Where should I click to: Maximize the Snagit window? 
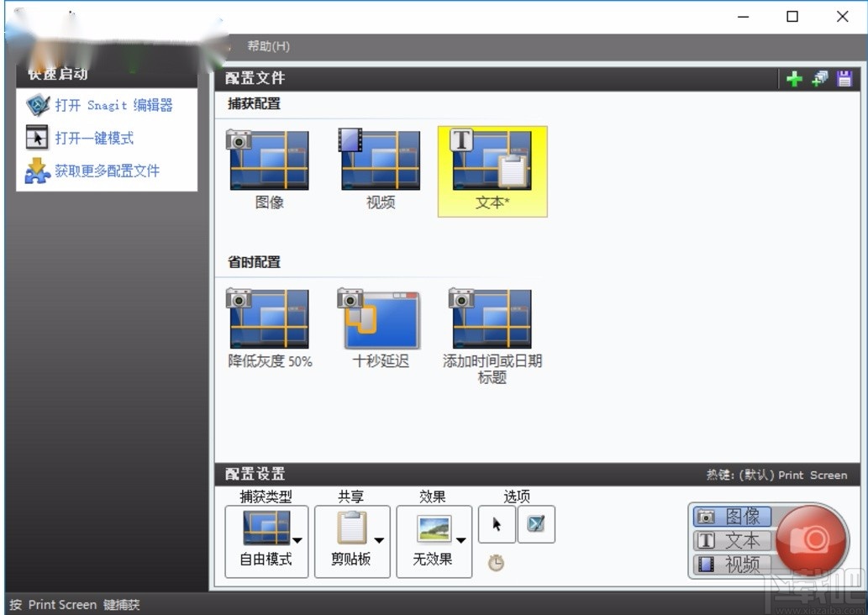(792, 17)
